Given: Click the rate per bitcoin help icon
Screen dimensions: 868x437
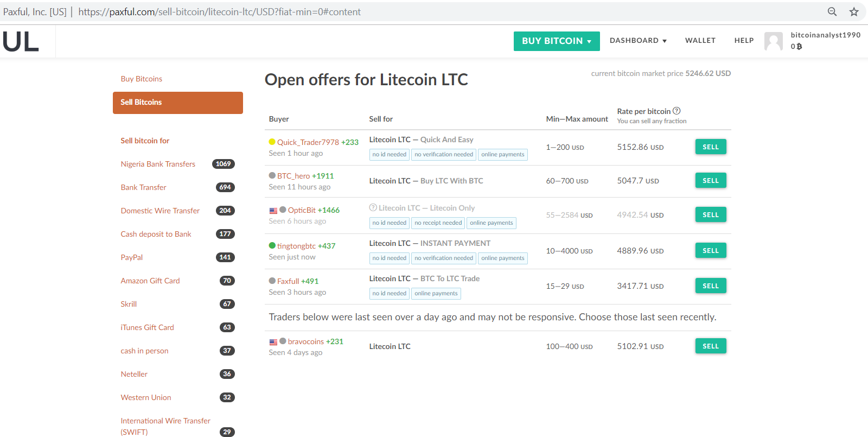Looking at the screenshot, I should [676, 111].
